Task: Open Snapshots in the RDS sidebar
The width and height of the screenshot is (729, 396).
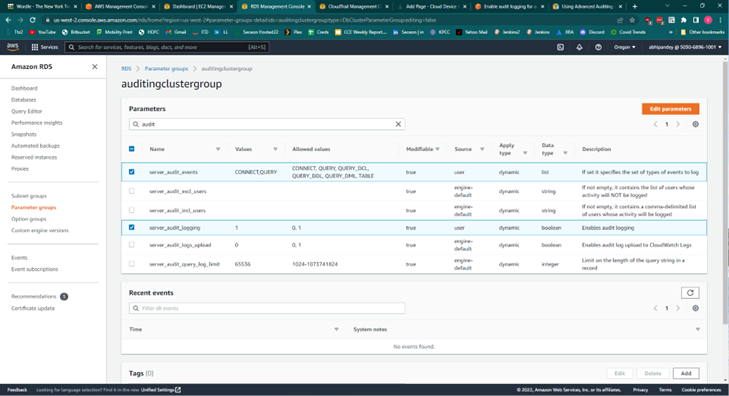Action: [24, 134]
